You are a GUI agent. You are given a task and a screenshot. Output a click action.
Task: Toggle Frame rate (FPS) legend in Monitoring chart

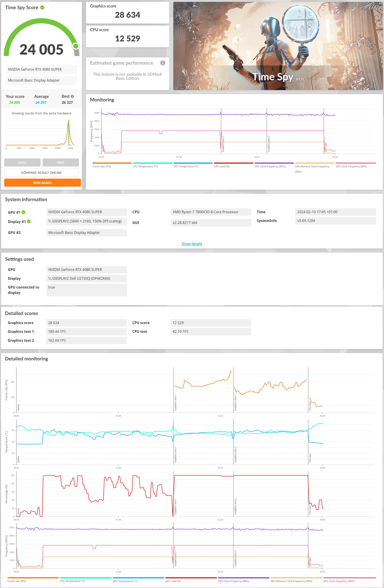tap(102, 166)
